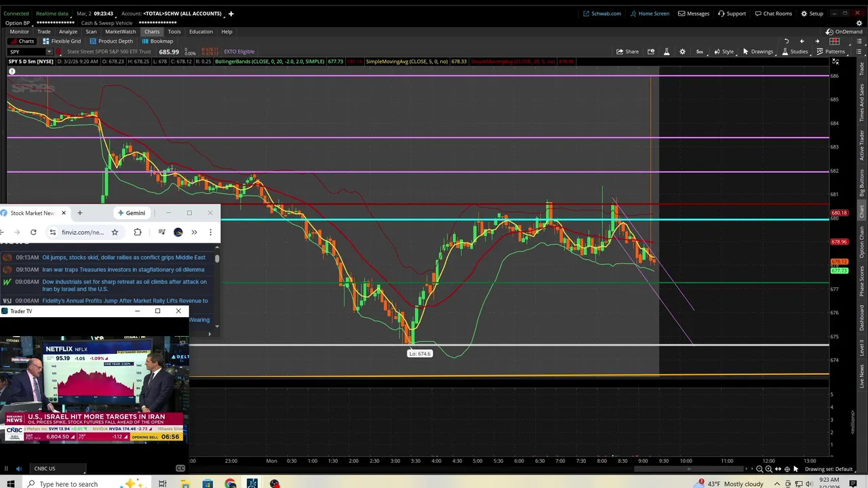Click the Drawing set: Default selector

point(829,469)
